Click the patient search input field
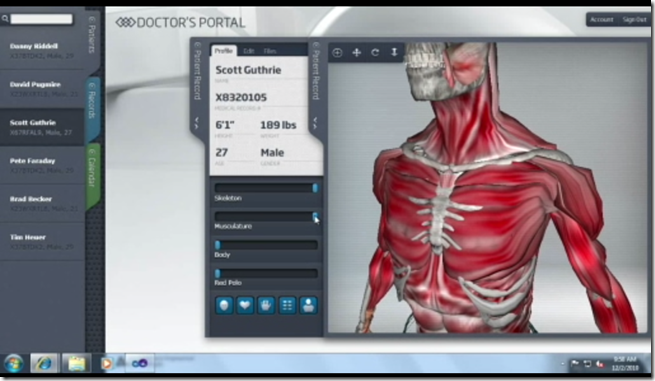The height and width of the screenshot is (381, 655). coord(41,19)
